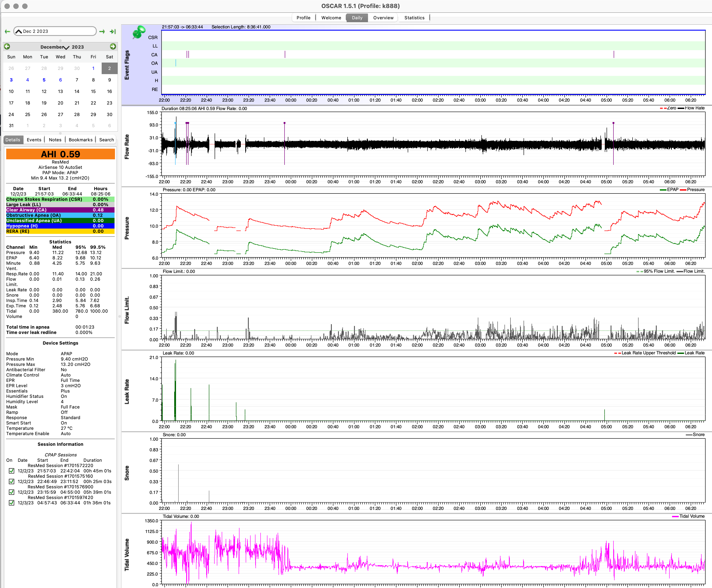Viewport: 712px width, 588px height.
Task: Open the Bookmarks tab
Action: (81, 140)
